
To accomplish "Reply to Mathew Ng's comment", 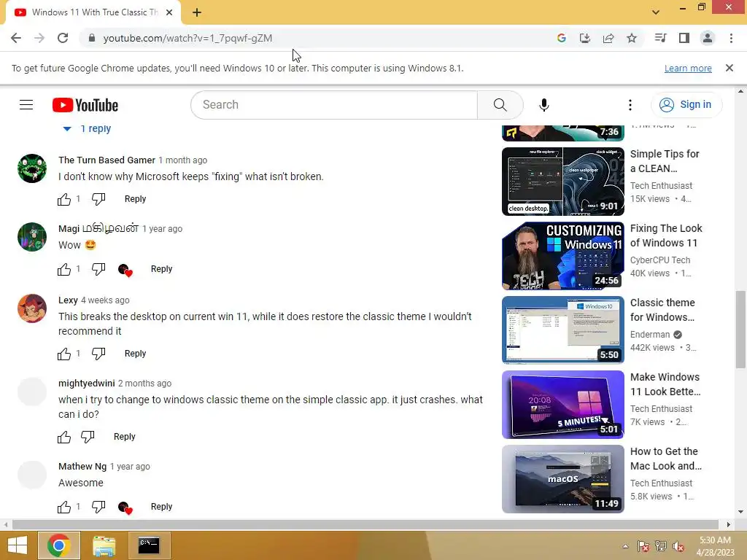I will [x=161, y=507].
